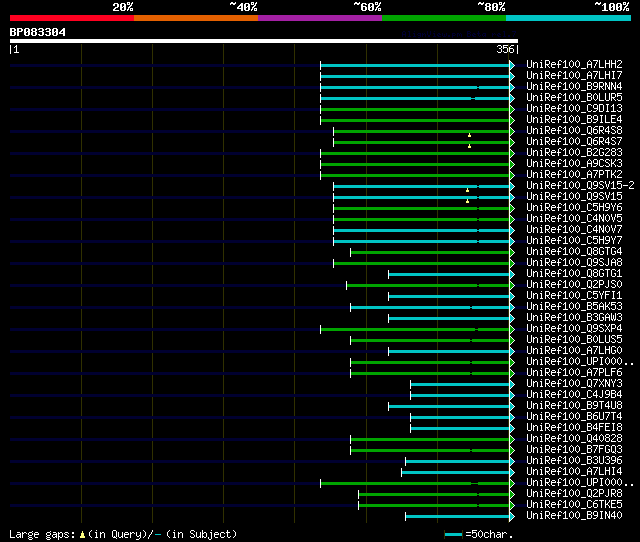
Task: Click the UniRef100_B7FGQ3 label
Action: (574, 450)
